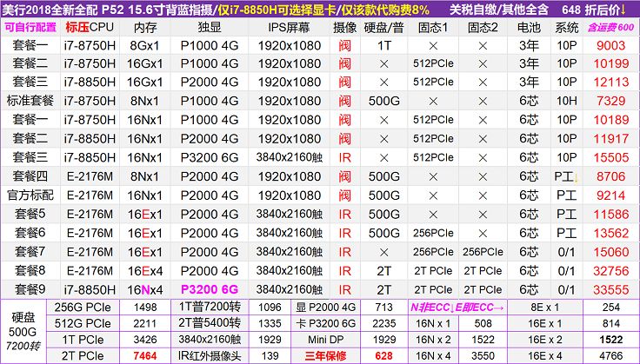
Task: Click the '套餐9' row label
Action: point(30,289)
